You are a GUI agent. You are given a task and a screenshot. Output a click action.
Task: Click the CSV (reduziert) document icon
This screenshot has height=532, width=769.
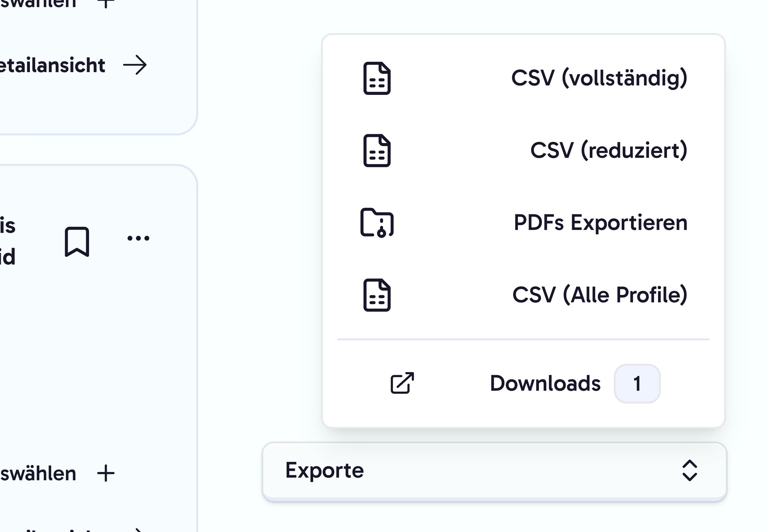[x=376, y=151]
